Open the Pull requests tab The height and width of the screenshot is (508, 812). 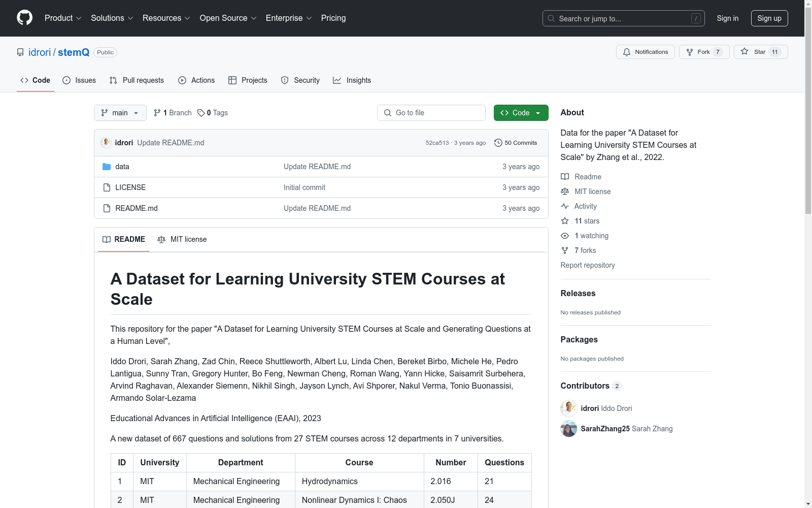pyautogui.click(x=137, y=80)
